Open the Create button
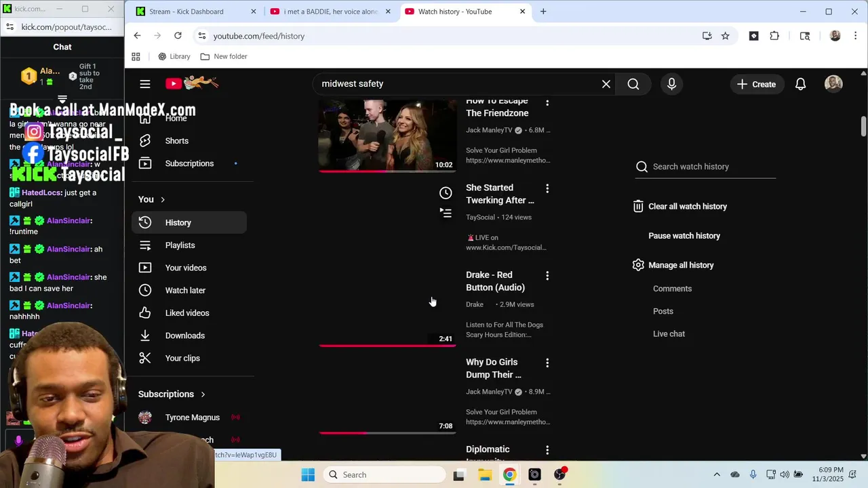This screenshot has height=488, width=868. pyautogui.click(x=757, y=84)
